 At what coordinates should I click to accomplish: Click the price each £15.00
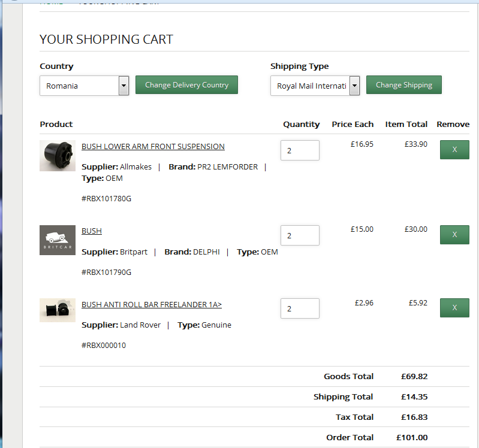tap(362, 229)
